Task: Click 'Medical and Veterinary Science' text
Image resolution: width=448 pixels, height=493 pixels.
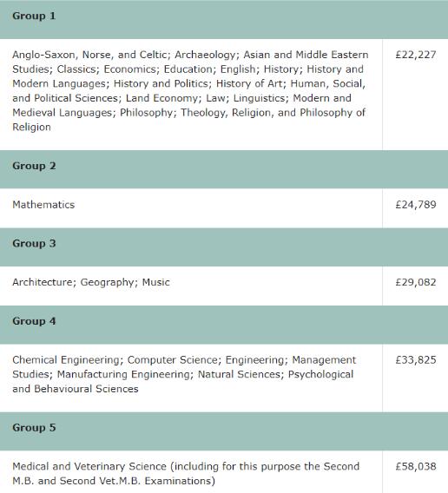Action: point(89,466)
